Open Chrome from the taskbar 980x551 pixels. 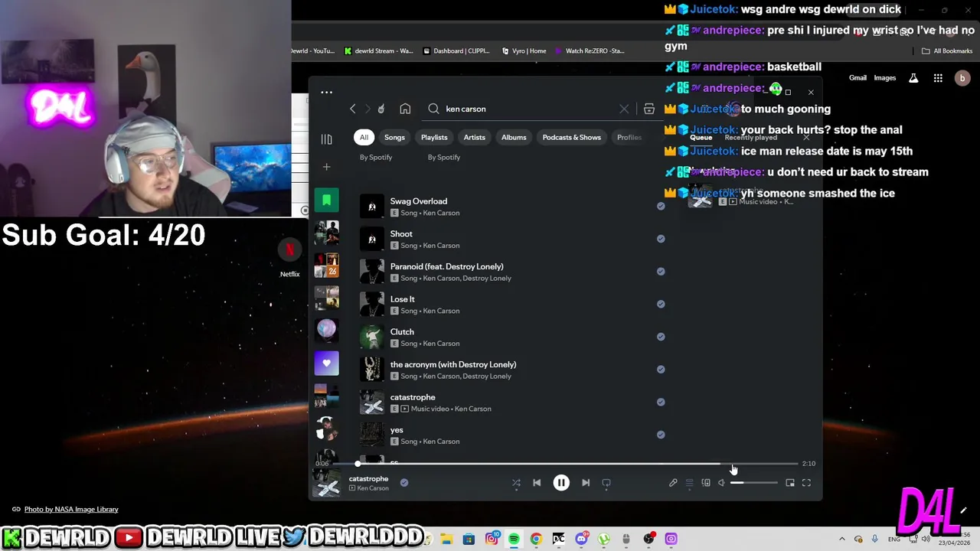pyautogui.click(x=536, y=540)
